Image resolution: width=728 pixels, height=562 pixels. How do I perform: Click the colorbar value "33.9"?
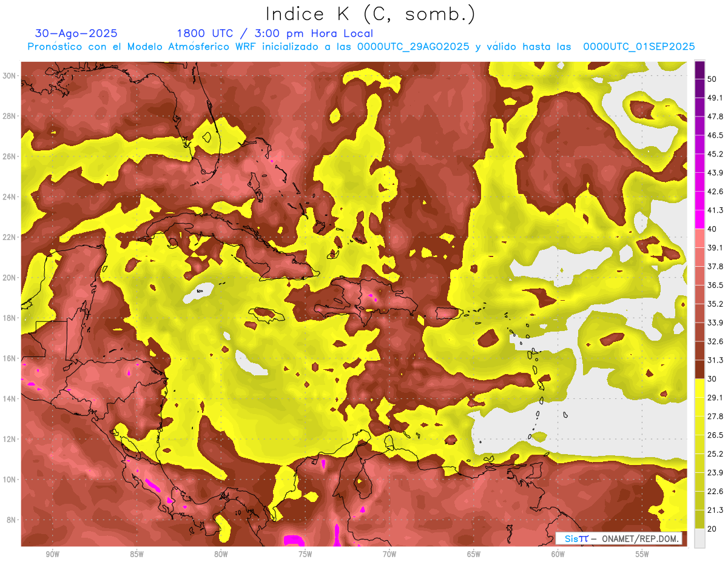(715, 323)
